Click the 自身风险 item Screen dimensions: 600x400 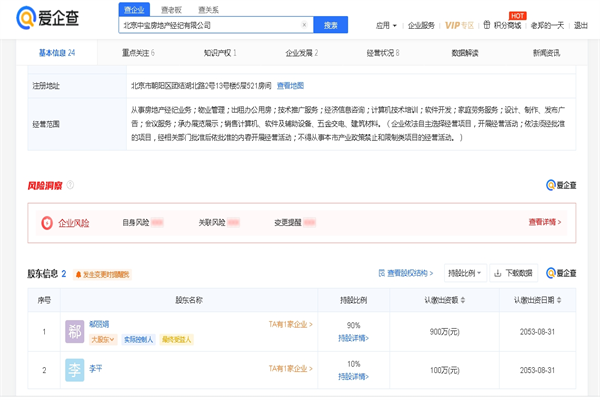143,222
